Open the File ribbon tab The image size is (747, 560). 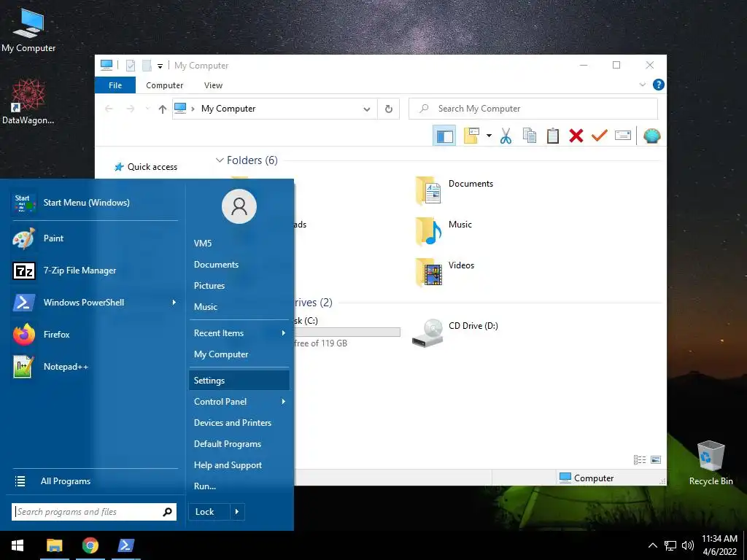115,85
